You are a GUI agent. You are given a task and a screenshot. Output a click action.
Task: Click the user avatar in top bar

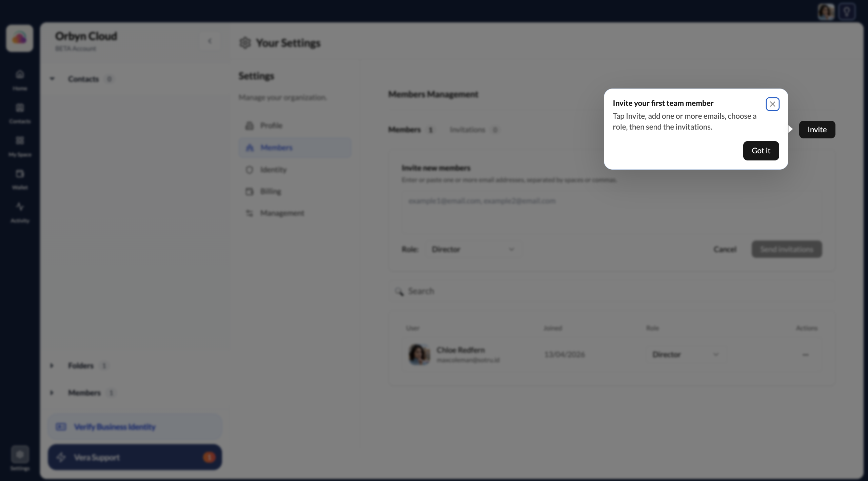826,12
